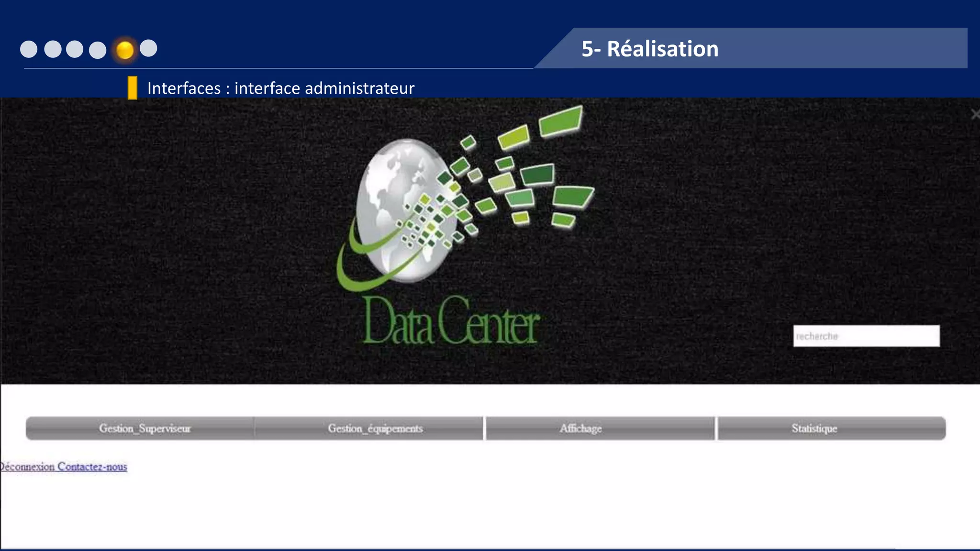The width and height of the screenshot is (980, 551).
Task: Click the third gray progress dot
Action: [x=75, y=49]
